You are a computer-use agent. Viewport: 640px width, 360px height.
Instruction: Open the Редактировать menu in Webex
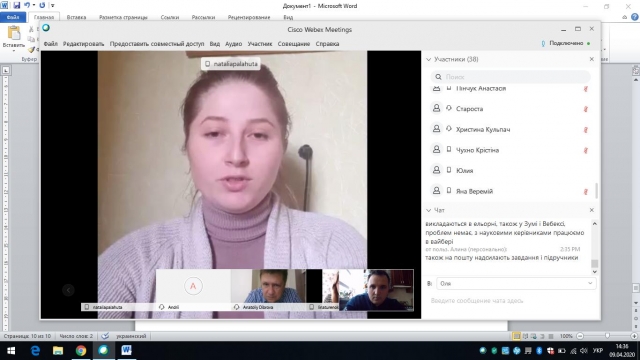click(83, 44)
